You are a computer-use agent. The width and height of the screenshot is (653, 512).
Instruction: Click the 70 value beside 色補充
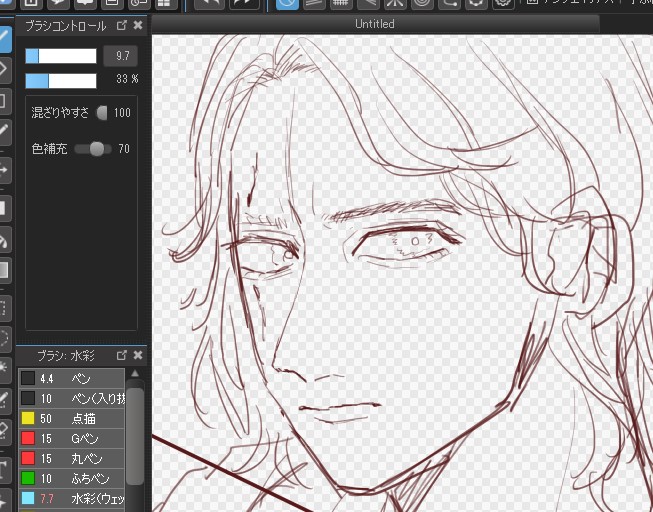pyautogui.click(x=124, y=149)
